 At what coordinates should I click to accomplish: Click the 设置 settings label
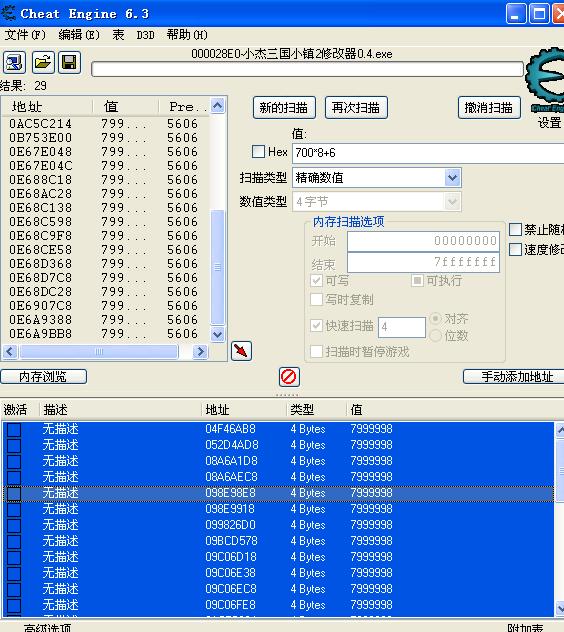tap(549, 123)
